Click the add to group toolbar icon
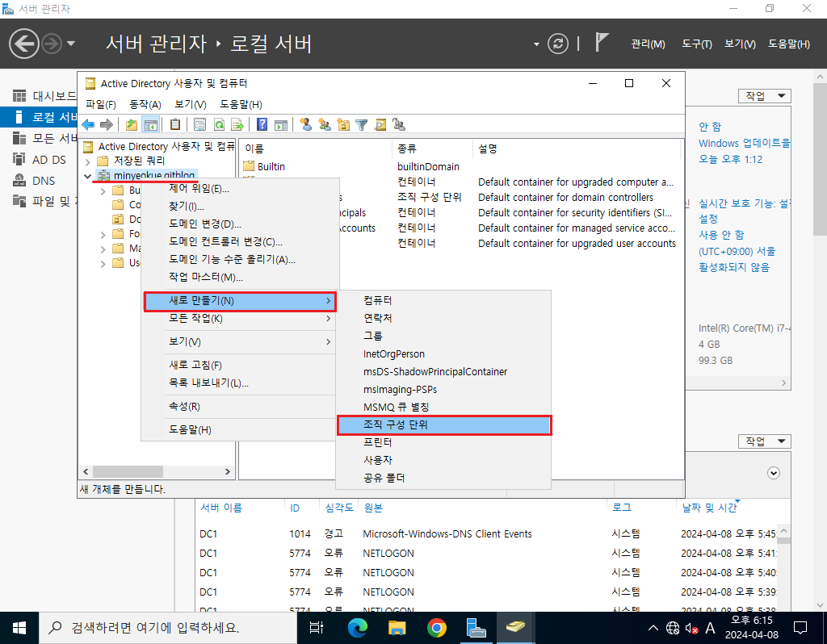827x644 pixels. click(399, 125)
